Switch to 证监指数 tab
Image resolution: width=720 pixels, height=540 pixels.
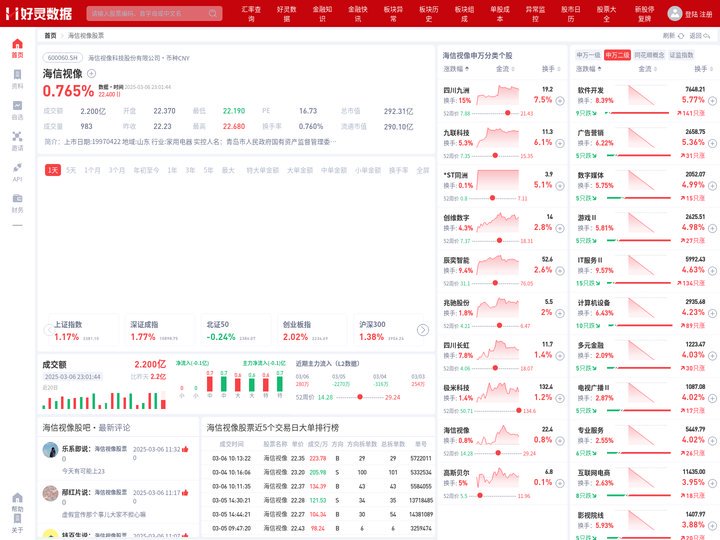[681, 55]
